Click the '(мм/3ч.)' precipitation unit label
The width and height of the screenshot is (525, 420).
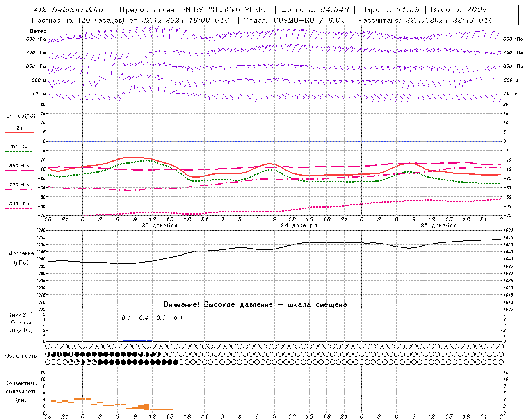(21, 315)
